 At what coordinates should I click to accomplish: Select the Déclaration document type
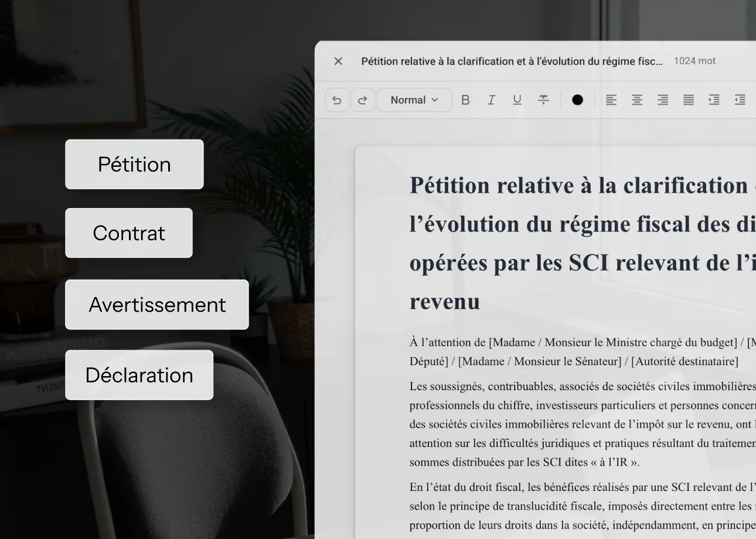139,375
